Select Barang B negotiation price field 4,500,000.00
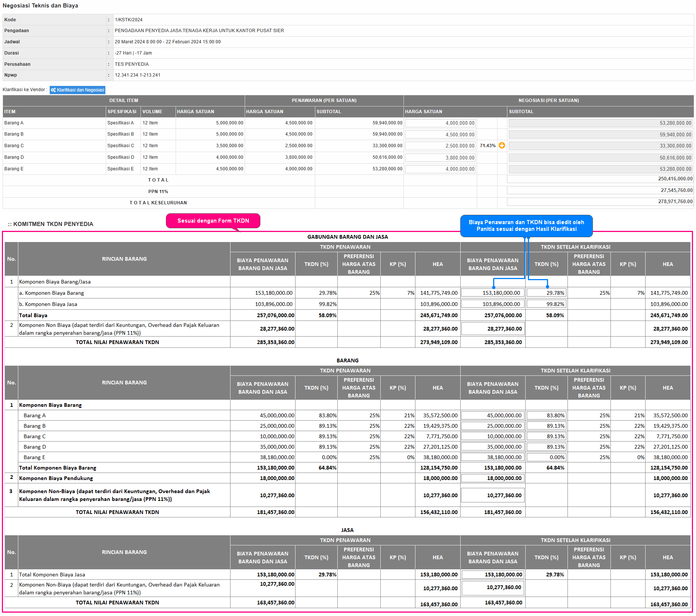 pos(440,134)
